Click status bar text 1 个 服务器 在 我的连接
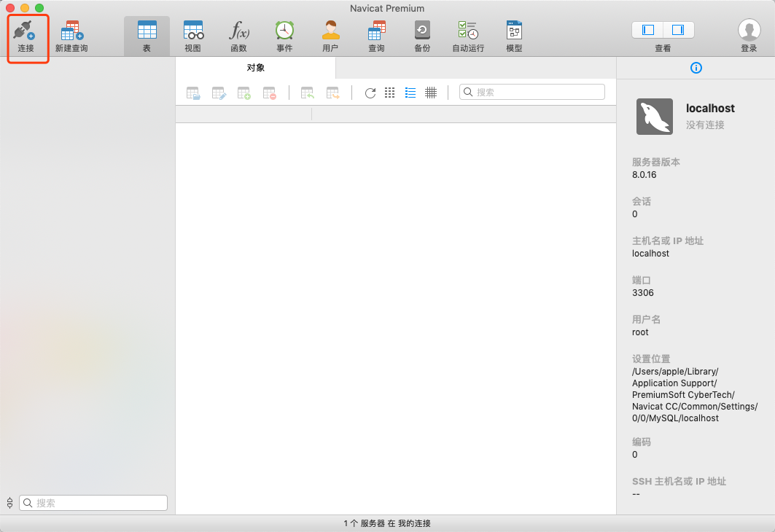This screenshot has height=532, width=775. (387, 523)
